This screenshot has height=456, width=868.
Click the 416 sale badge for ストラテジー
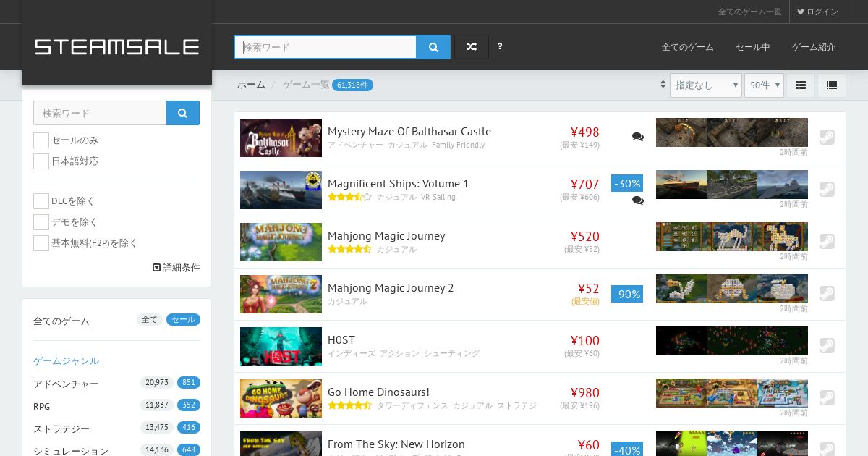189,428
